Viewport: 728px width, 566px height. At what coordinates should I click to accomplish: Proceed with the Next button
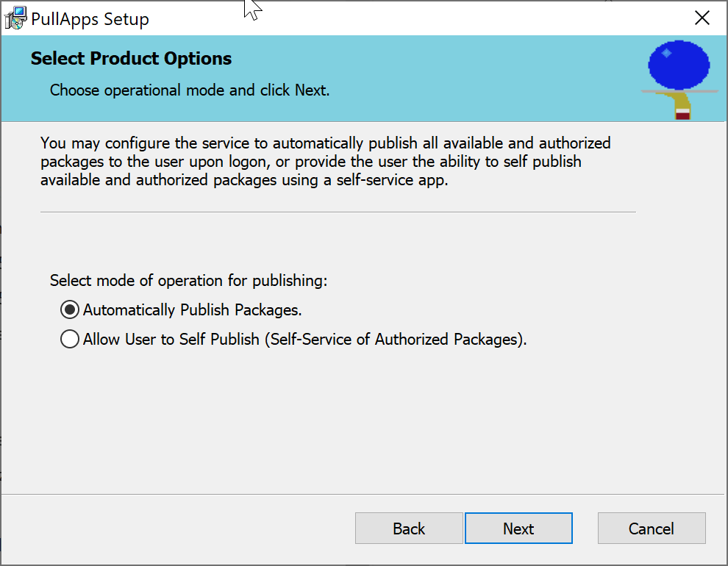coord(518,528)
